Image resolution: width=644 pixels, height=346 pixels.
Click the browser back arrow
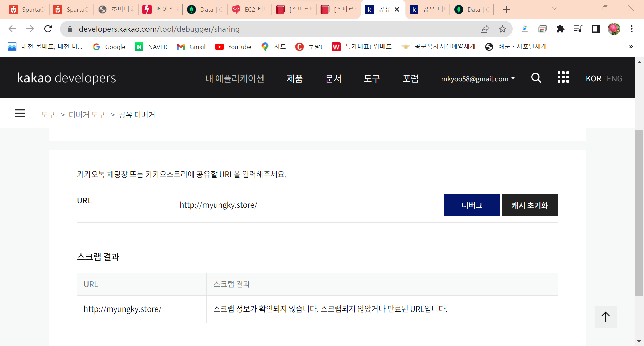pyautogui.click(x=12, y=29)
